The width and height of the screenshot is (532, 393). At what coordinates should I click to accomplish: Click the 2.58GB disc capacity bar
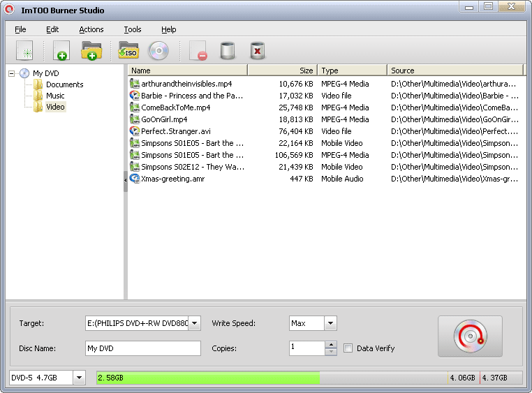[x=208, y=378]
